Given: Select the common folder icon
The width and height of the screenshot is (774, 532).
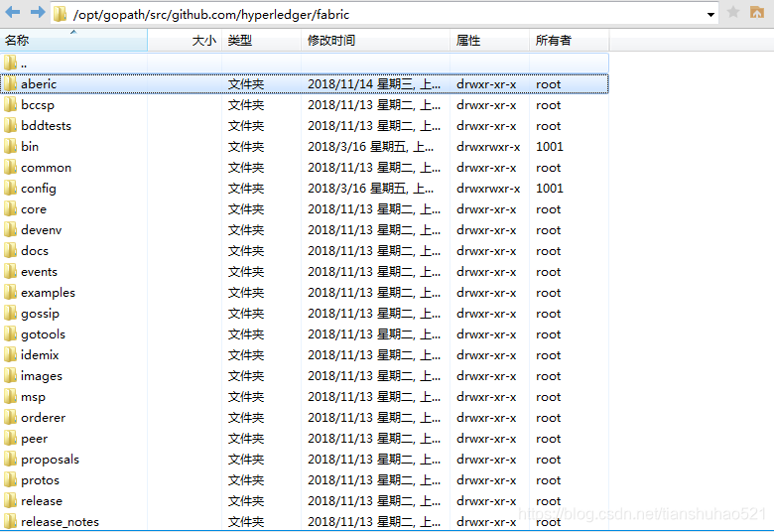Looking at the screenshot, I should click(x=10, y=168).
